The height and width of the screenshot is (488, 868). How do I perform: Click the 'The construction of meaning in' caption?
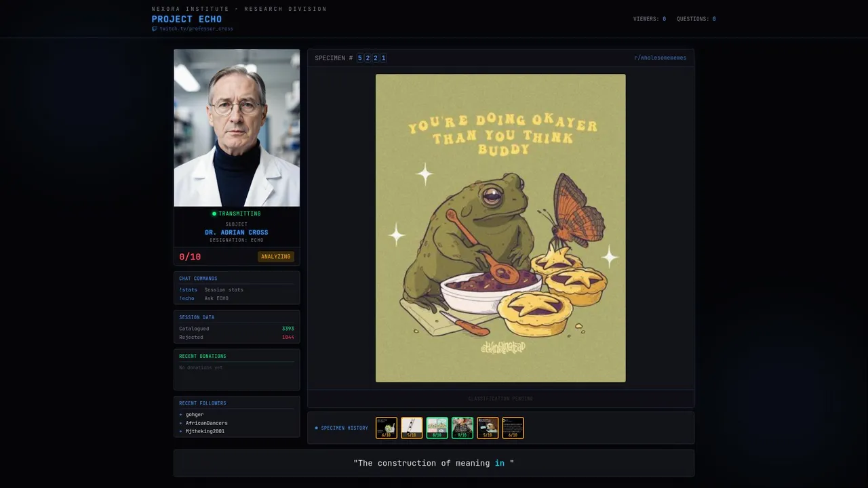[x=434, y=463]
